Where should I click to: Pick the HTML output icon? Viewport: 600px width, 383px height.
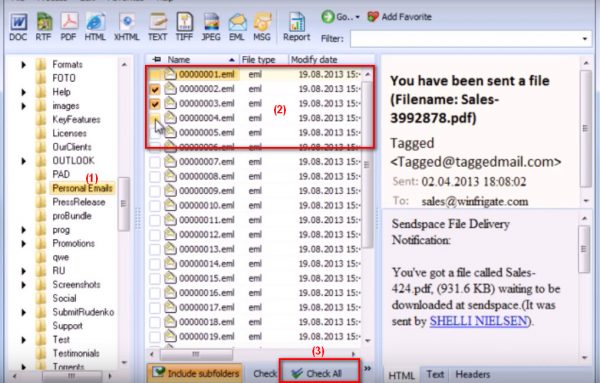(x=95, y=27)
